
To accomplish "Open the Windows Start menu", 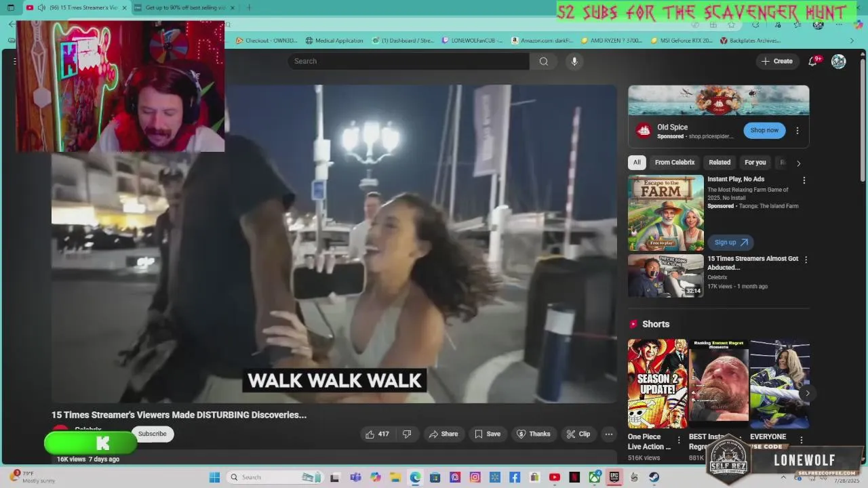I will point(214,477).
